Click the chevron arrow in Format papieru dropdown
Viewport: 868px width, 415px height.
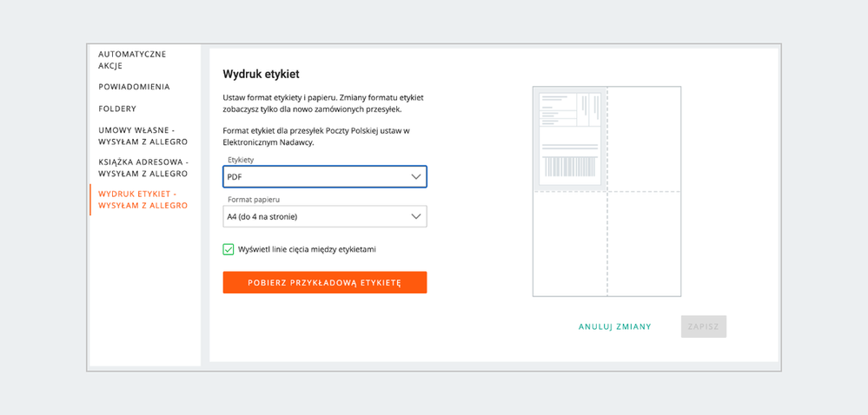416,216
